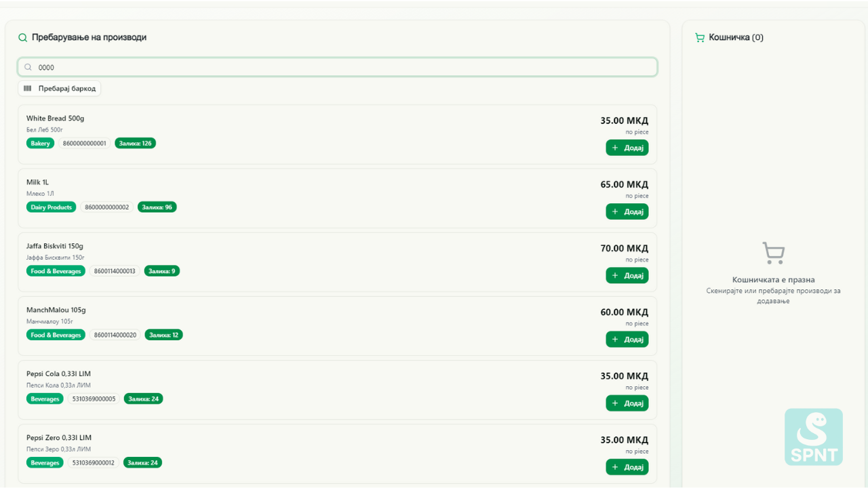The width and height of the screenshot is (868, 488).
Task: Add ManchMalou 105g via its Додај button
Action: (x=627, y=339)
